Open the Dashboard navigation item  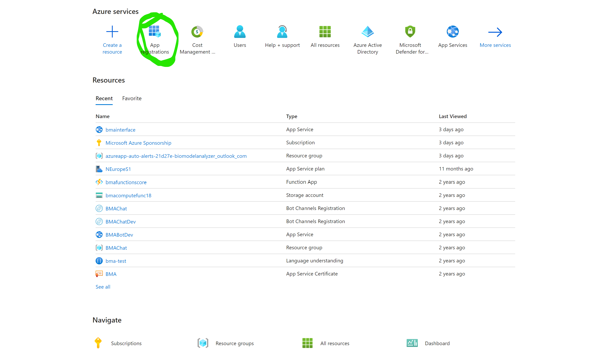pos(437,343)
